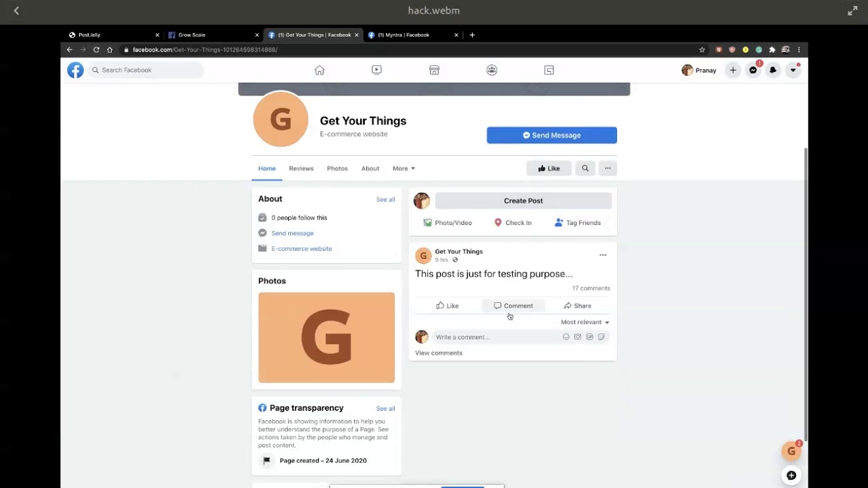Open the Facebook Home icon in top navigation
The image size is (868, 488).
319,70
